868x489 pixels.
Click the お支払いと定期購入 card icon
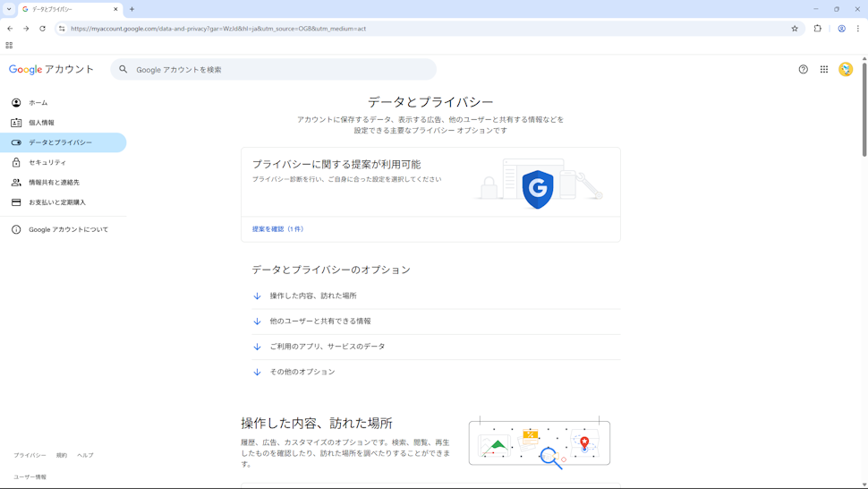[x=16, y=202]
